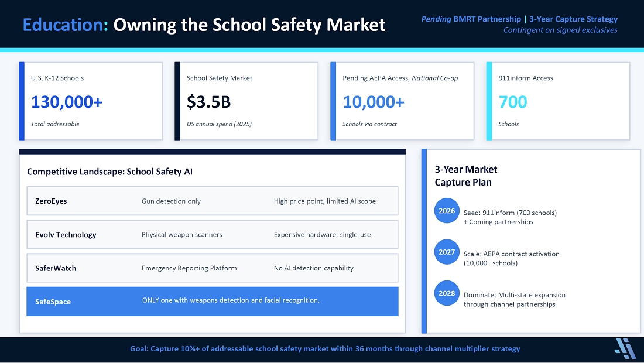Click '3-Year Market Capture Plan' heading

pos(466,176)
